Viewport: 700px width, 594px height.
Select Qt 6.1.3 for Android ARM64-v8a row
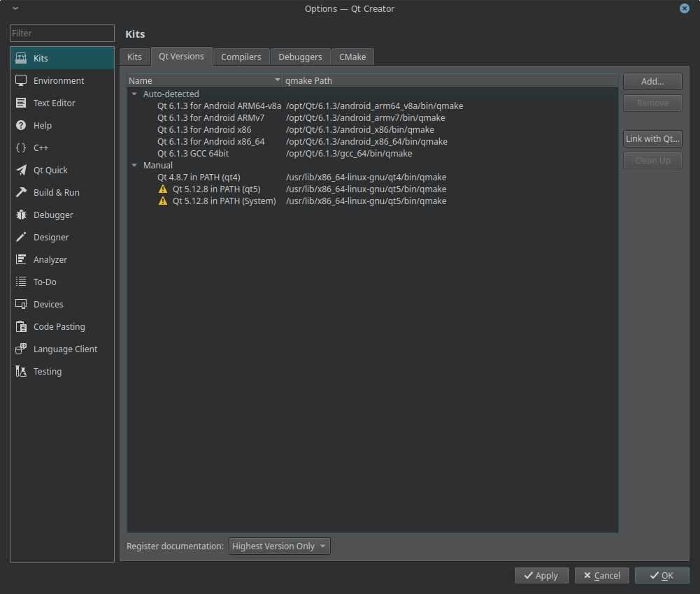point(219,106)
